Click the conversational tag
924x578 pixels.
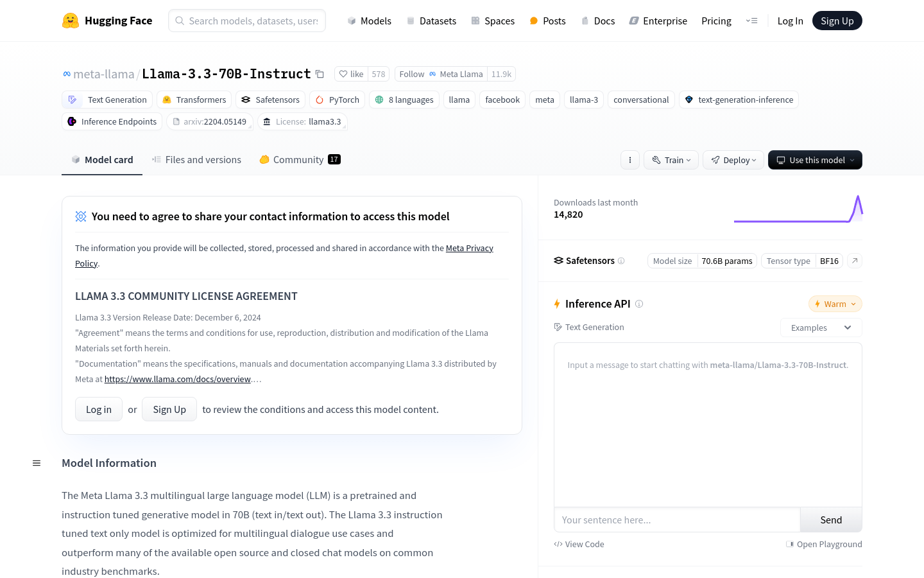pos(641,100)
